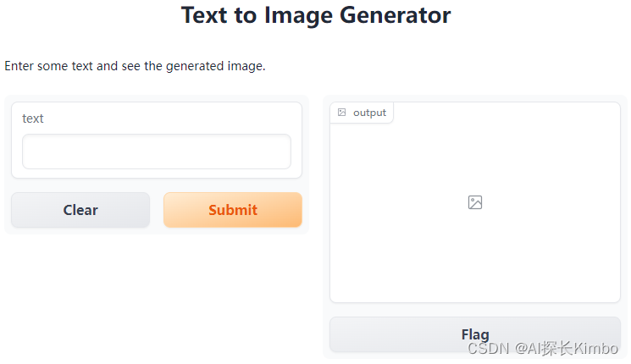
Task: Select the output label tag
Action: click(369, 113)
